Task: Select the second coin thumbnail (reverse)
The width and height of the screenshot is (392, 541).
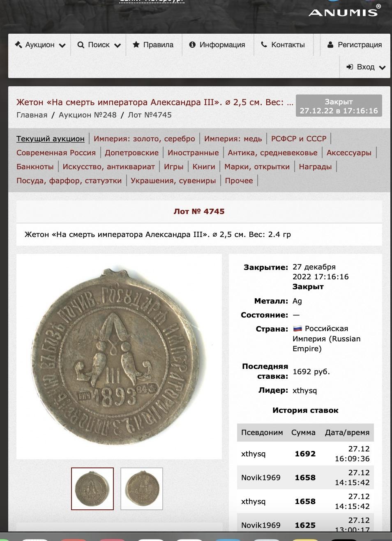Action: [x=142, y=489]
